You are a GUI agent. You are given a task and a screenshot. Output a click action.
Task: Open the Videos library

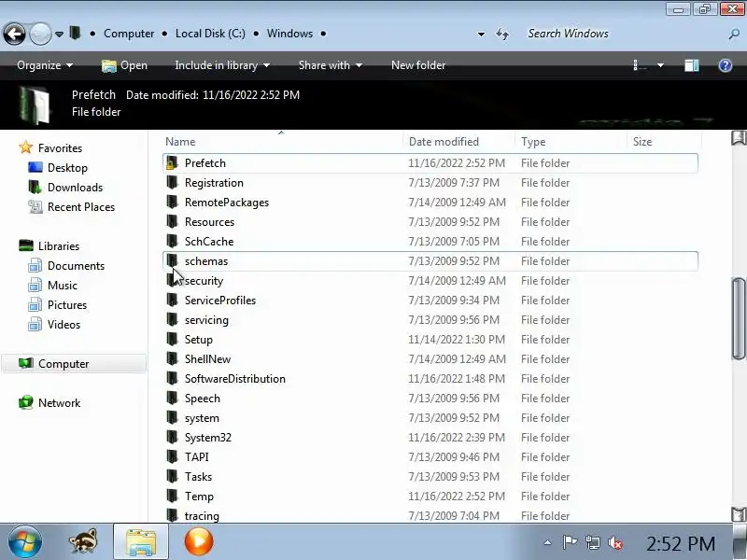click(x=63, y=324)
